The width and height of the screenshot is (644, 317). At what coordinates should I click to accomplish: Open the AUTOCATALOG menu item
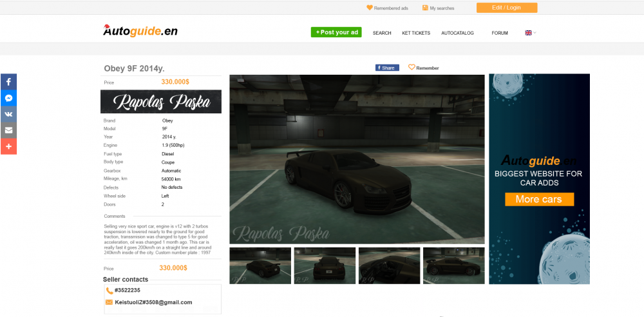457,33
